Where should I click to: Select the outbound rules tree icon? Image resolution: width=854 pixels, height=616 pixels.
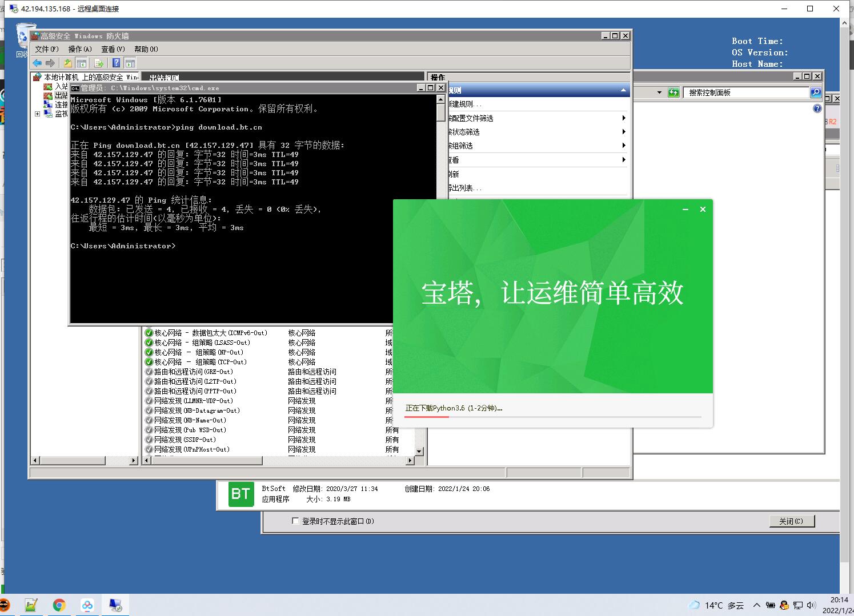[x=48, y=96]
